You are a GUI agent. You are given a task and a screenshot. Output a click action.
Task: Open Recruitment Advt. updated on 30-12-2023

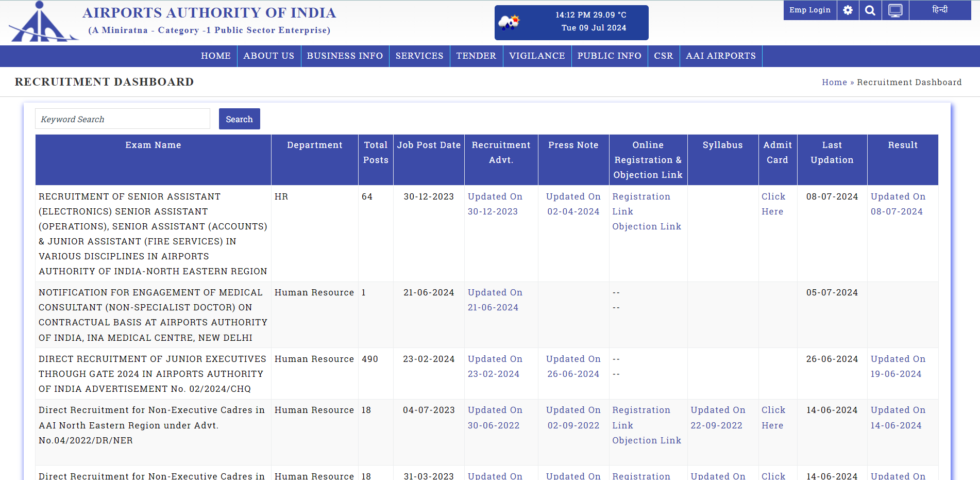[x=495, y=204]
